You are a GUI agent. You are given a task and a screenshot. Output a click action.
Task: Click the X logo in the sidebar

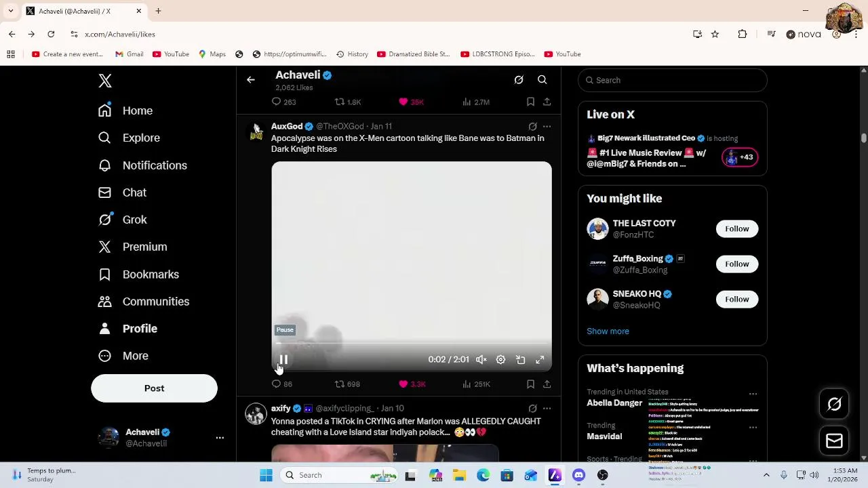point(105,81)
